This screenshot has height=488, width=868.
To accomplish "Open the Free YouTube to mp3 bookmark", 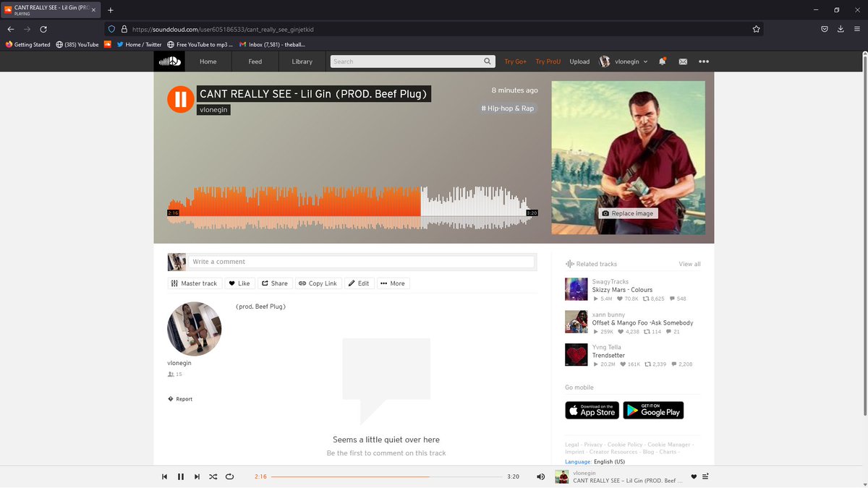I will point(200,44).
